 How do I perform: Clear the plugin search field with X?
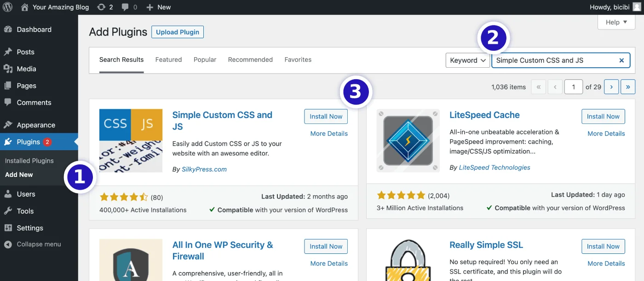621,60
